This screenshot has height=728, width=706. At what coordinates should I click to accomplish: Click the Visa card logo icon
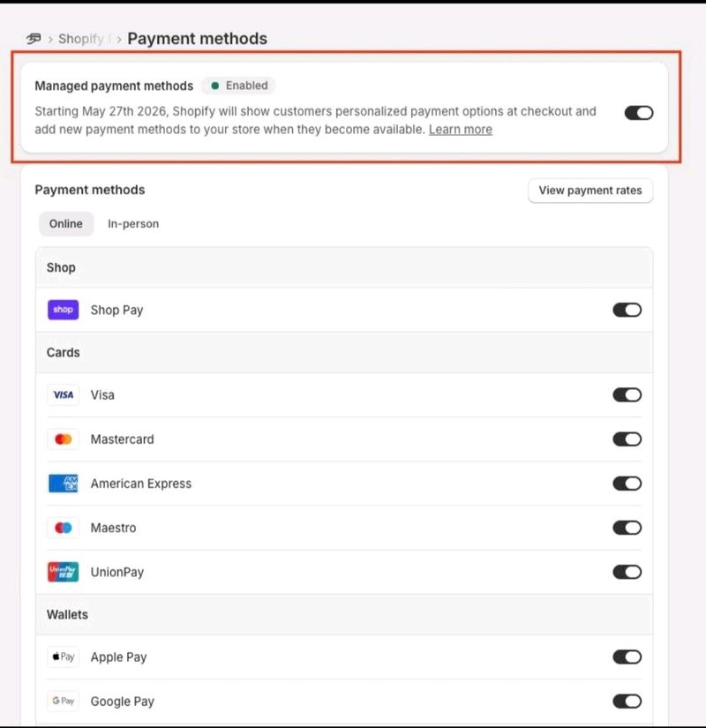[64, 394]
